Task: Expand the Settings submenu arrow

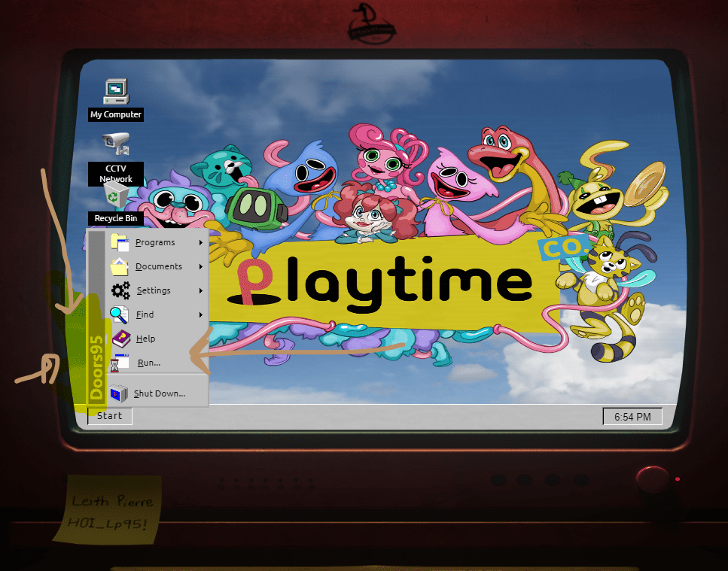Action: tap(201, 291)
